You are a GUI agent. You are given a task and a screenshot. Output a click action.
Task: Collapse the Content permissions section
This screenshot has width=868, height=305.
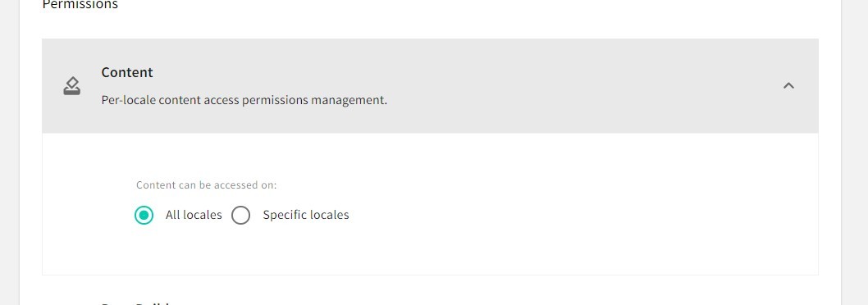point(789,86)
